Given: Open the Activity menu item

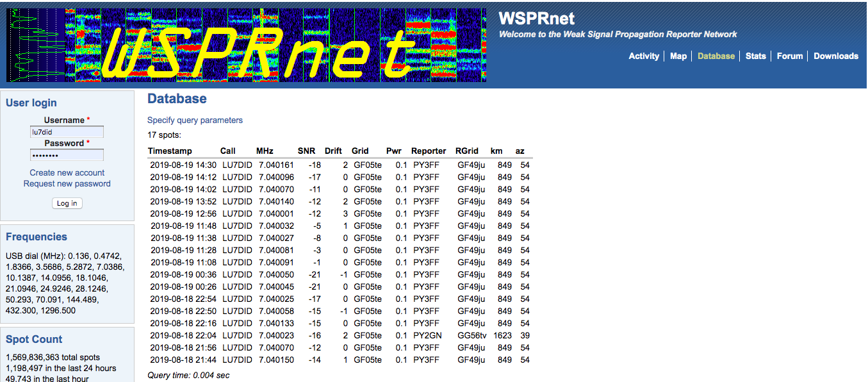Looking at the screenshot, I should click(644, 56).
